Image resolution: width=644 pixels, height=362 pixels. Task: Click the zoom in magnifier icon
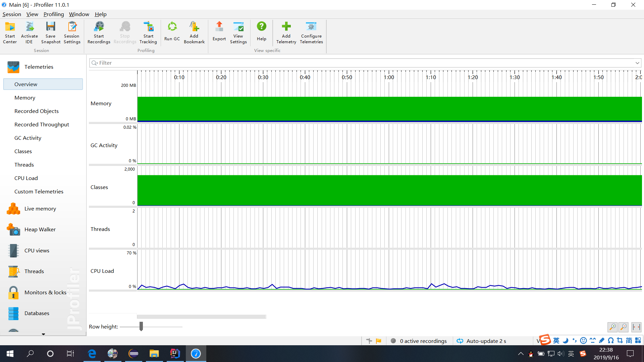point(612,327)
